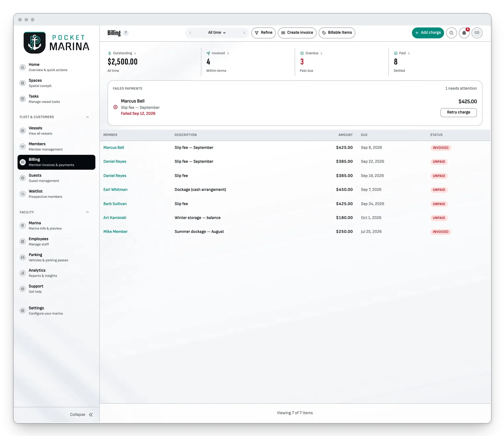Collapse the Fleet & Customers section
Viewport: 504px width, 436px height.
pyautogui.click(x=87, y=117)
